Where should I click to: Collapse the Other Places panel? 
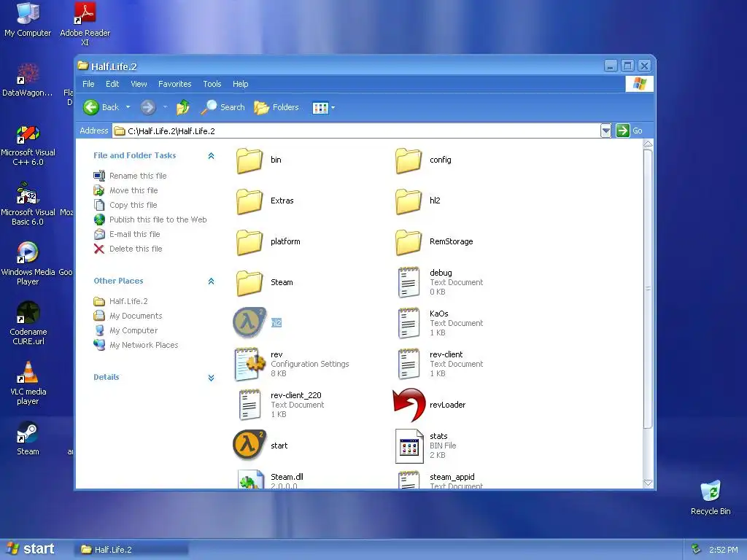[211, 281]
